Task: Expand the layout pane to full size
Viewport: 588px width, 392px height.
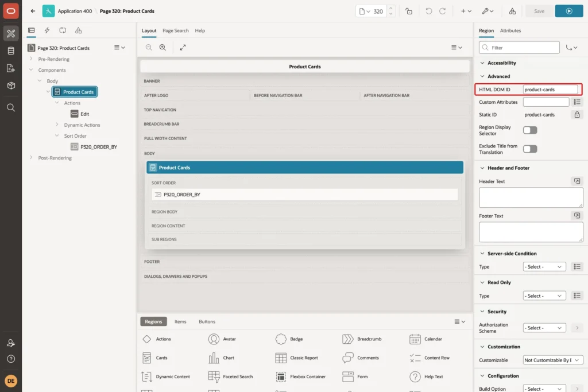Action: pos(183,47)
